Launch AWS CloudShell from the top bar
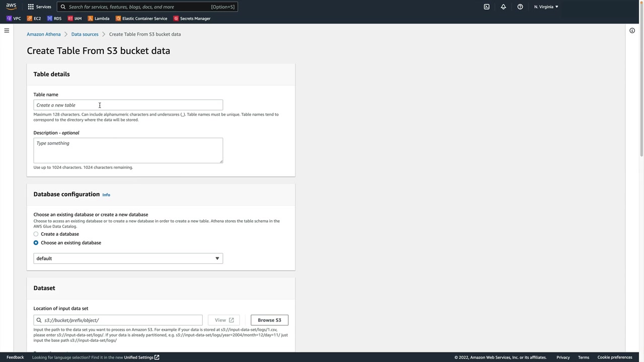 (x=487, y=7)
